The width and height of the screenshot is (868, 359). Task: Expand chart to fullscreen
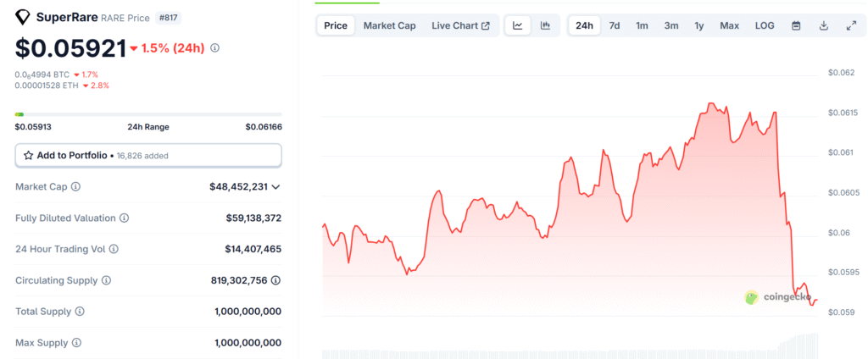851,25
